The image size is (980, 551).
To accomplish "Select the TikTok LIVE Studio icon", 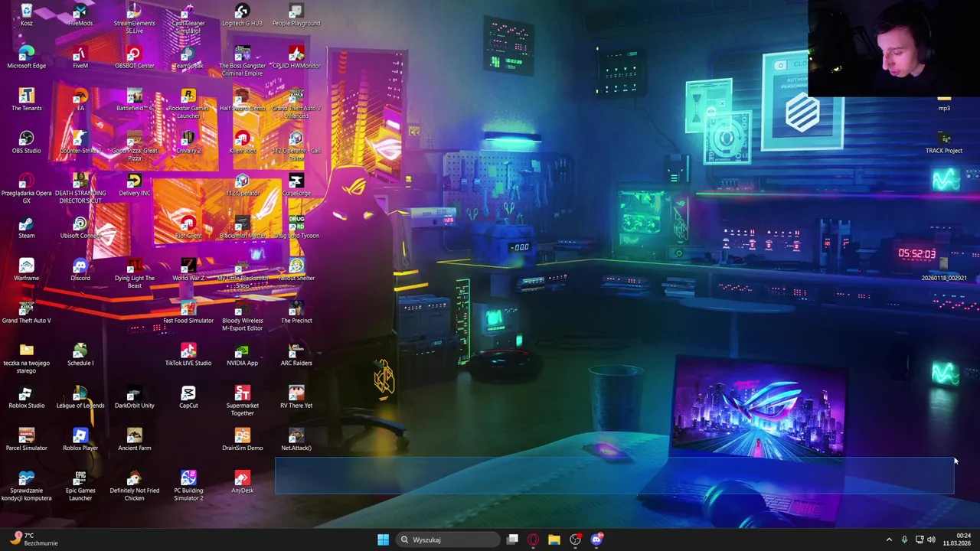I will [x=188, y=355].
